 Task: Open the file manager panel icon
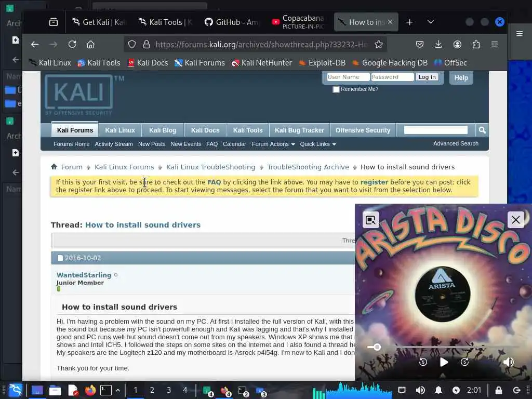pyautogui.click(x=55, y=390)
